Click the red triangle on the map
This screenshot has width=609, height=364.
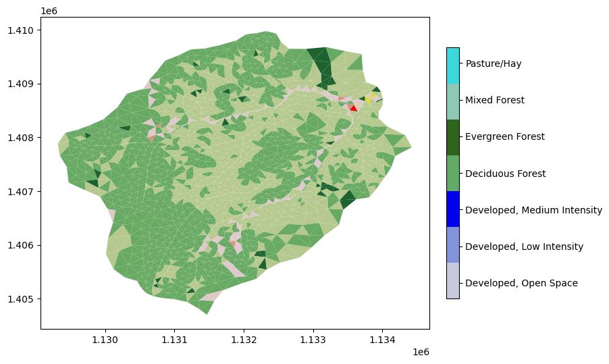(x=353, y=108)
